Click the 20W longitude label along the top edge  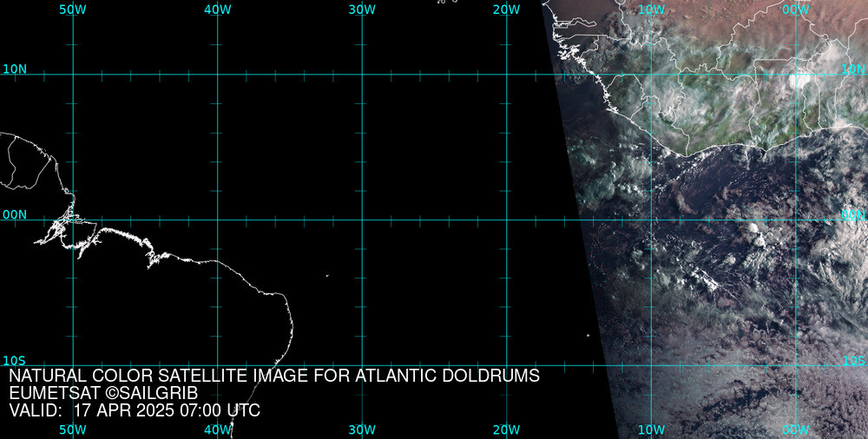click(x=507, y=10)
